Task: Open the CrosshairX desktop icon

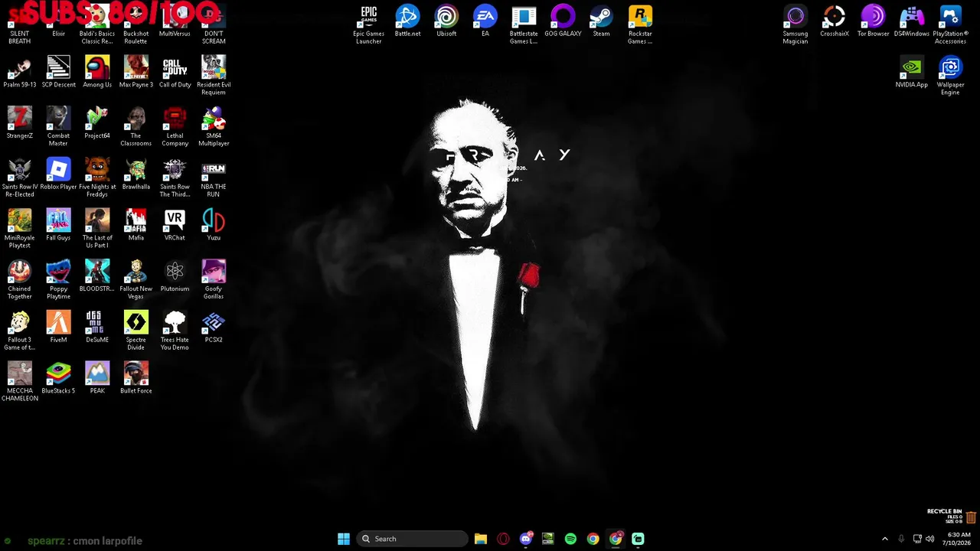Action: 835,21
